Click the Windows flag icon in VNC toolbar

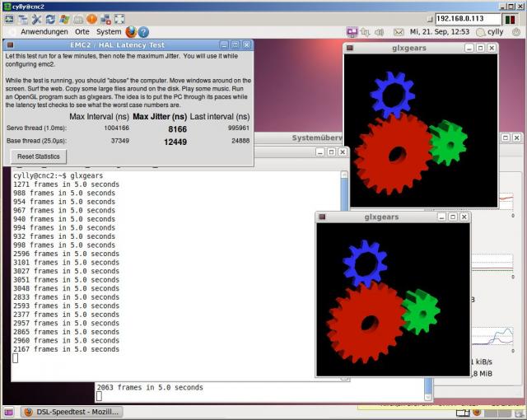pyautogui.click(x=64, y=19)
